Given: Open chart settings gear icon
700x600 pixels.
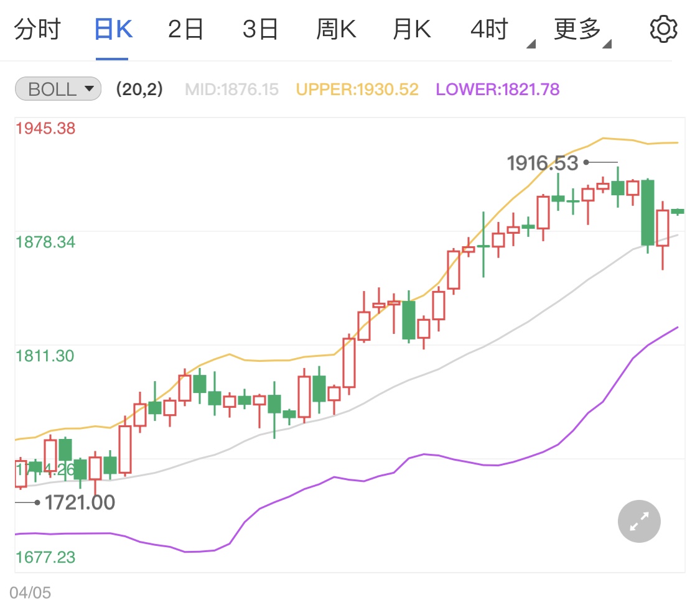Looking at the screenshot, I should tap(663, 29).
